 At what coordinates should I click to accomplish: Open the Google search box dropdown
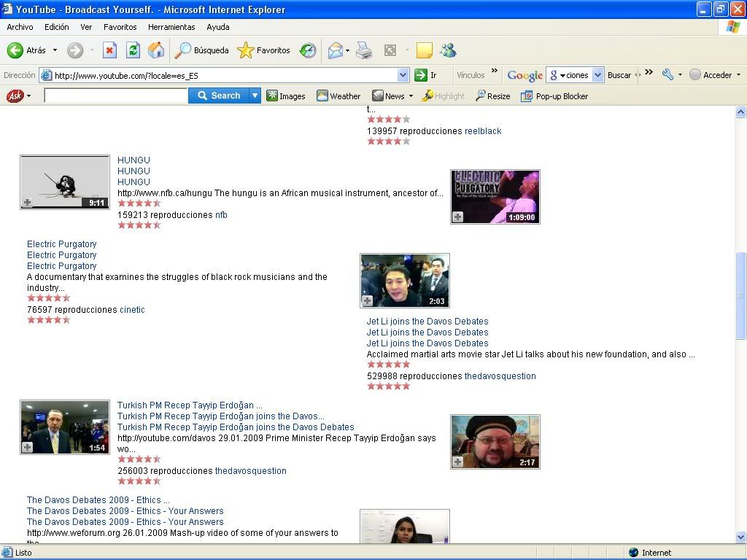click(598, 75)
